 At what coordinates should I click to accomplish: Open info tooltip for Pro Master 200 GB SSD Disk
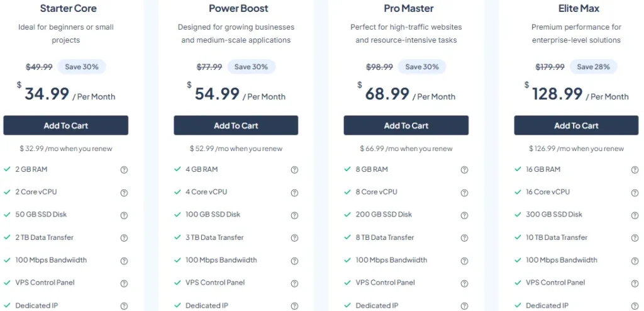coord(465,215)
